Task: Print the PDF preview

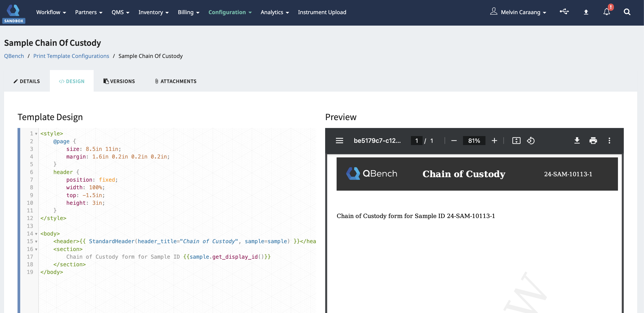Action: (593, 141)
